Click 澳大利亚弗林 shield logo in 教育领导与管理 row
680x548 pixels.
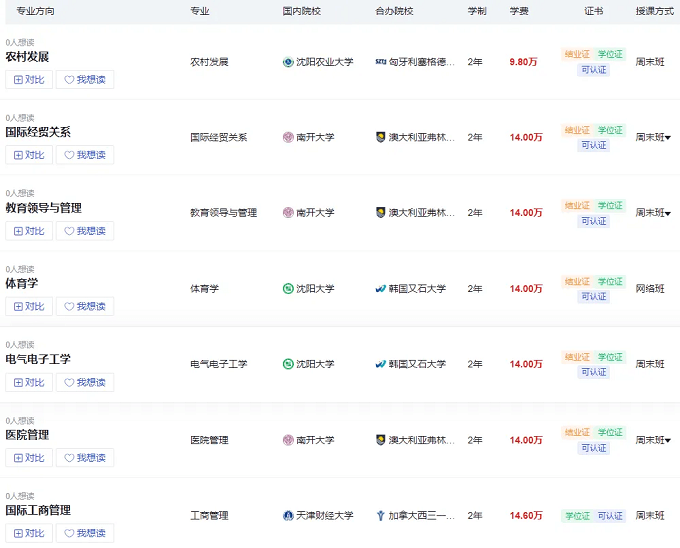coord(380,212)
